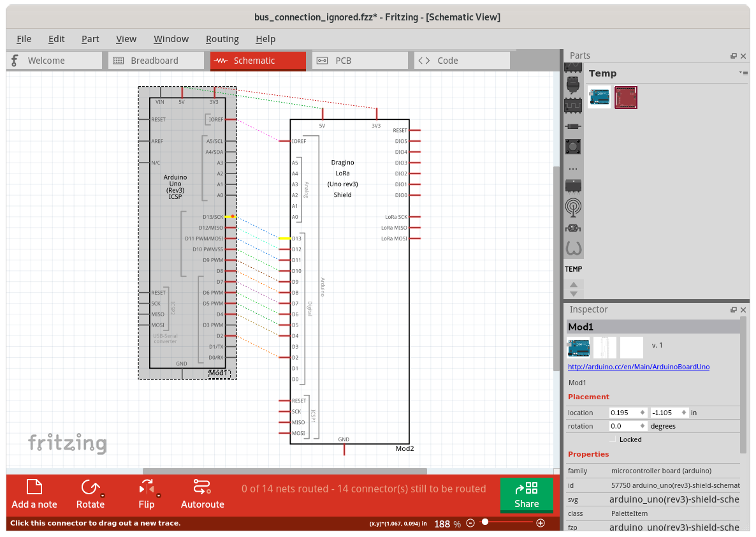Click the Add a note icon

pyautogui.click(x=34, y=487)
